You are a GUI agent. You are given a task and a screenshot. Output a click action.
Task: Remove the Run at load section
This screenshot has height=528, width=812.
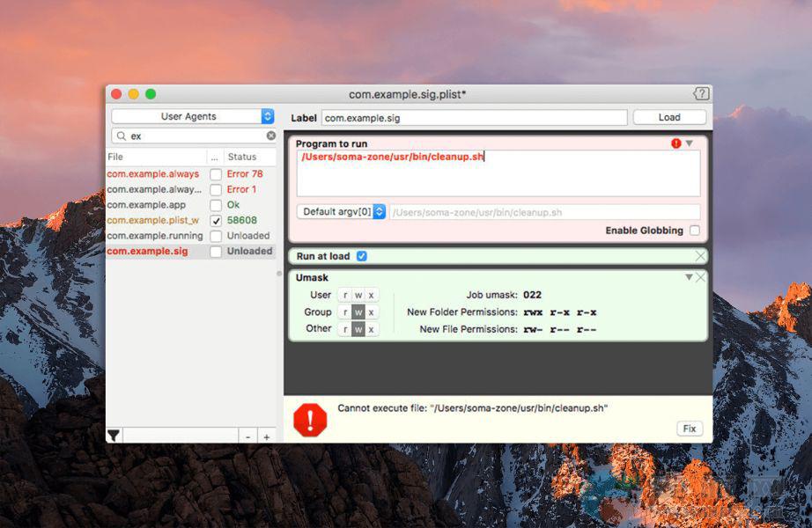pyautogui.click(x=700, y=256)
